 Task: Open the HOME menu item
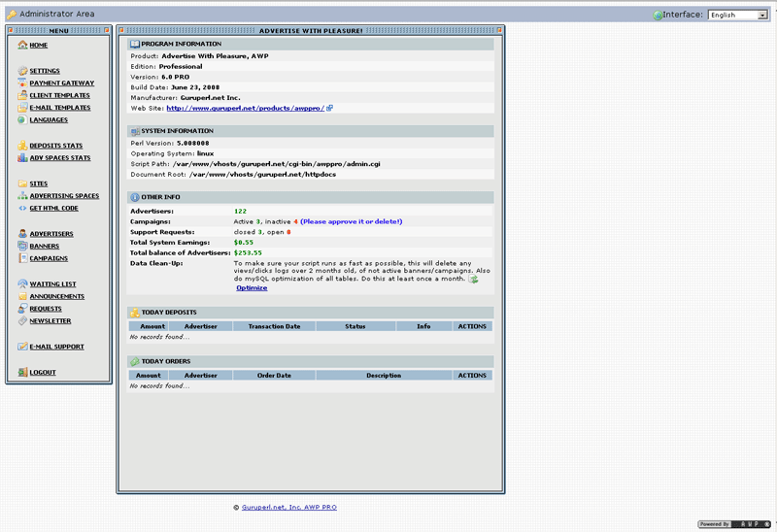click(x=39, y=45)
